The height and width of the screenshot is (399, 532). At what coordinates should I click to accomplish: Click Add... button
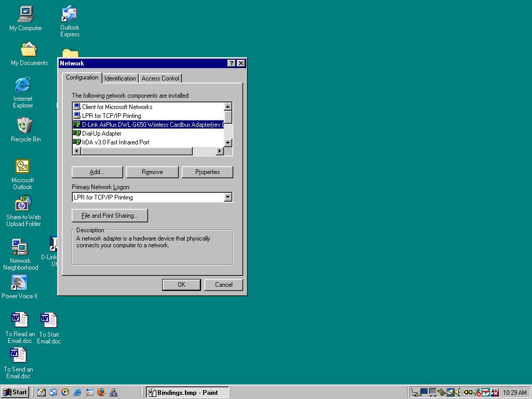(97, 172)
